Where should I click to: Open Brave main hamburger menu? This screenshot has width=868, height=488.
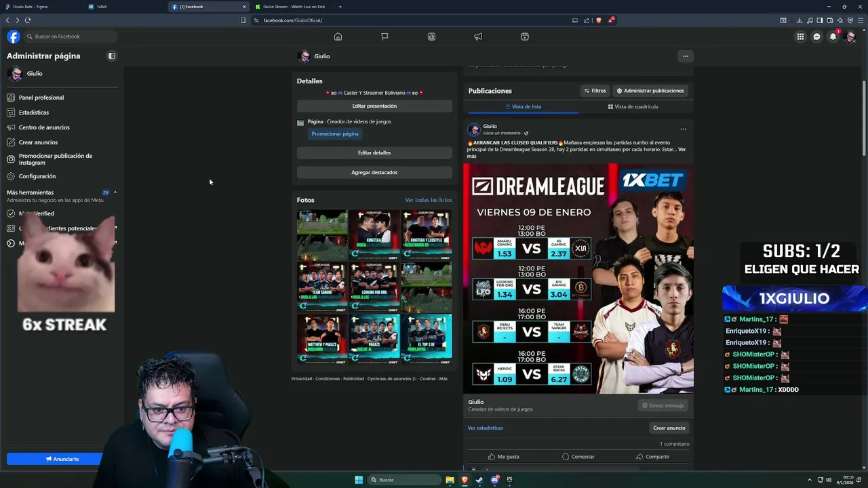click(x=860, y=20)
